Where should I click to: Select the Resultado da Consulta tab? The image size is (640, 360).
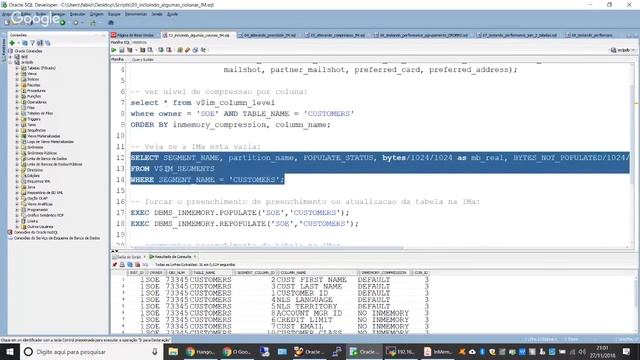[173, 257]
